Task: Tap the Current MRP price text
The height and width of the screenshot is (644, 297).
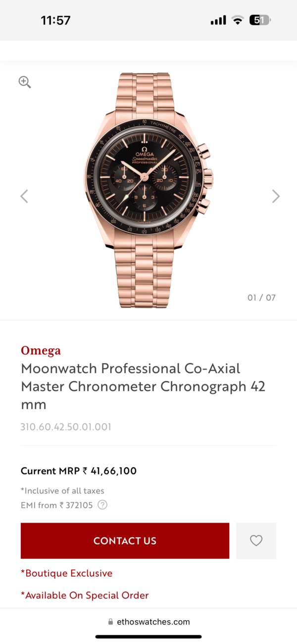Action: click(x=78, y=471)
